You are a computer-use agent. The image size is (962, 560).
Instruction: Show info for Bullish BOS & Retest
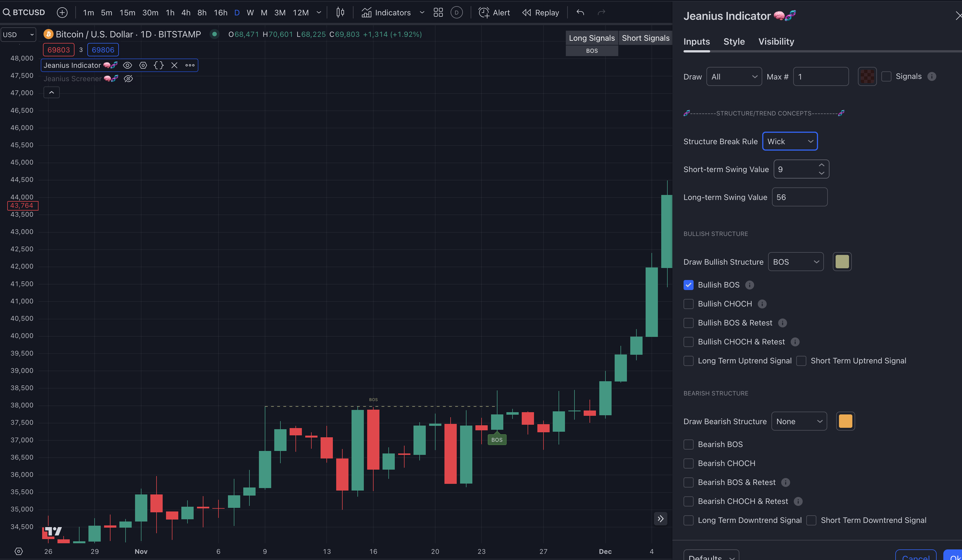782,323
